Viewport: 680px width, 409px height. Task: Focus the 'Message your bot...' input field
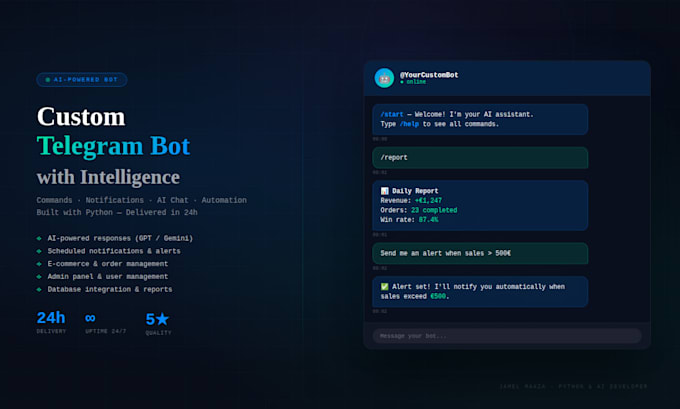pyautogui.click(x=507, y=336)
